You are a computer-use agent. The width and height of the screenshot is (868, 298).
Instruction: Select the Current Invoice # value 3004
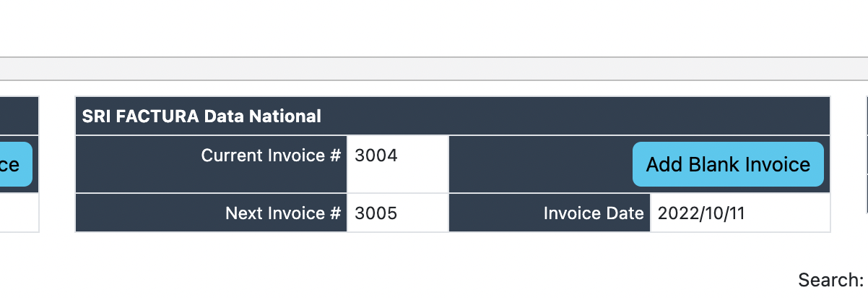coord(376,156)
